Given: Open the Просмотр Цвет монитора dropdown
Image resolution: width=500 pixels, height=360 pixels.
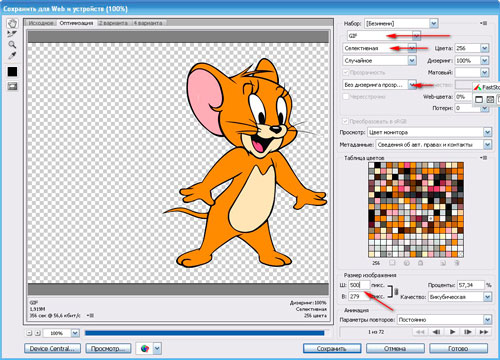Looking at the screenshot, I should pyautogui.click(x=488, y=132).
